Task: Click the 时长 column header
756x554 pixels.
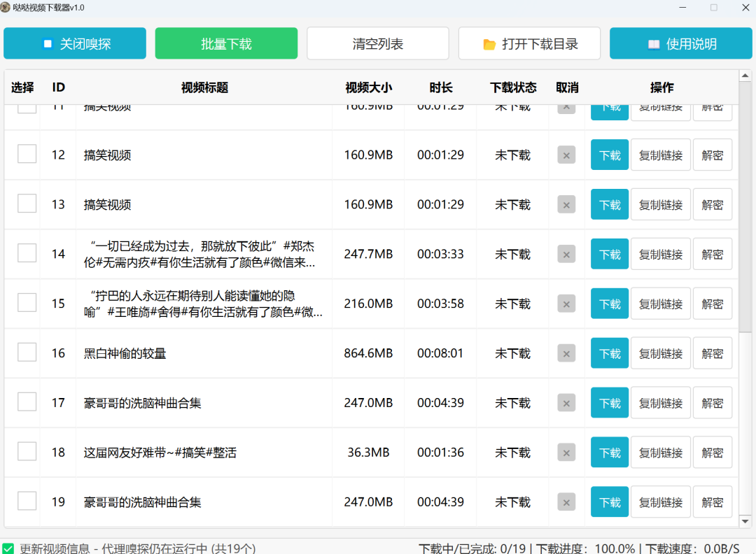Action: tap(441, 87)
